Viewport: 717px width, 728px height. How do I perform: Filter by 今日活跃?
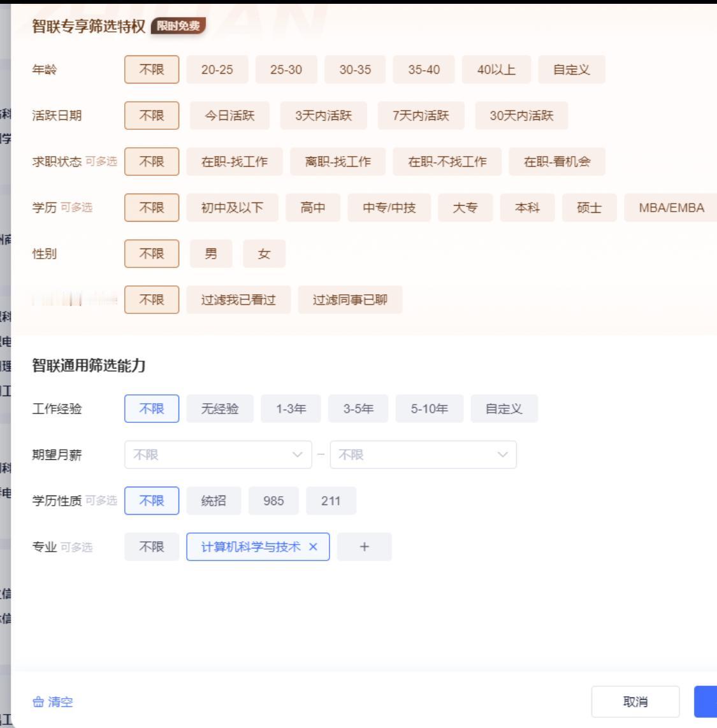pos(229,116)
